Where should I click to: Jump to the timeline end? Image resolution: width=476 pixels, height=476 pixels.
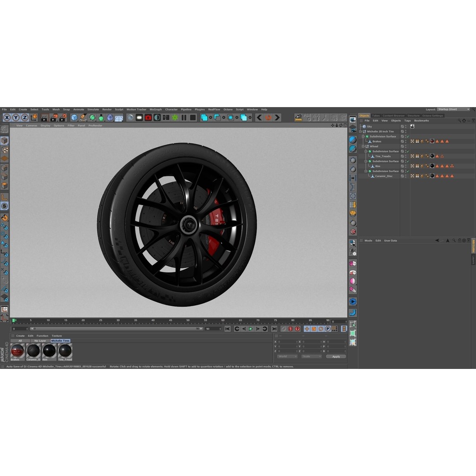pyautogui.click(x=274, y=329)
